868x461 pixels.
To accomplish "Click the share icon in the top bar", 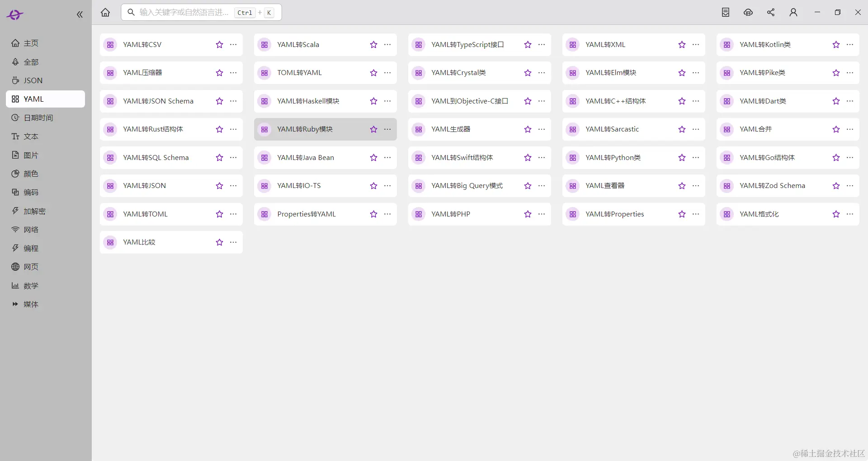I will tap(771, 12).
